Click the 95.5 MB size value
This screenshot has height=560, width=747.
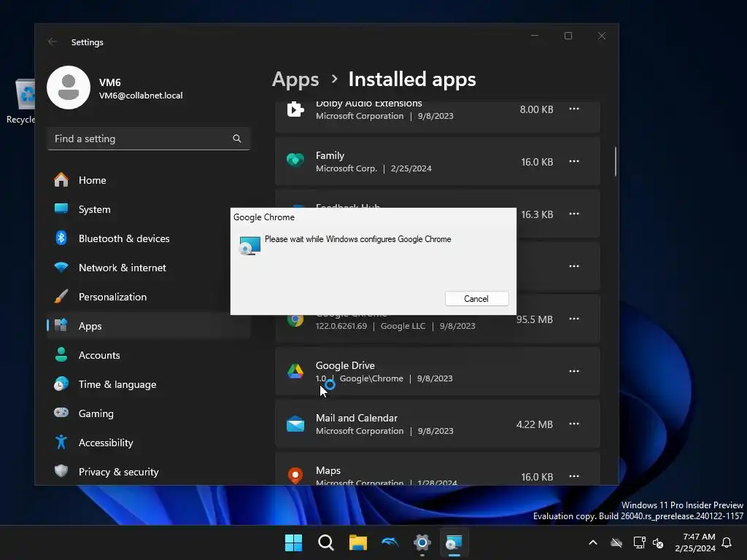pos(535,319)
